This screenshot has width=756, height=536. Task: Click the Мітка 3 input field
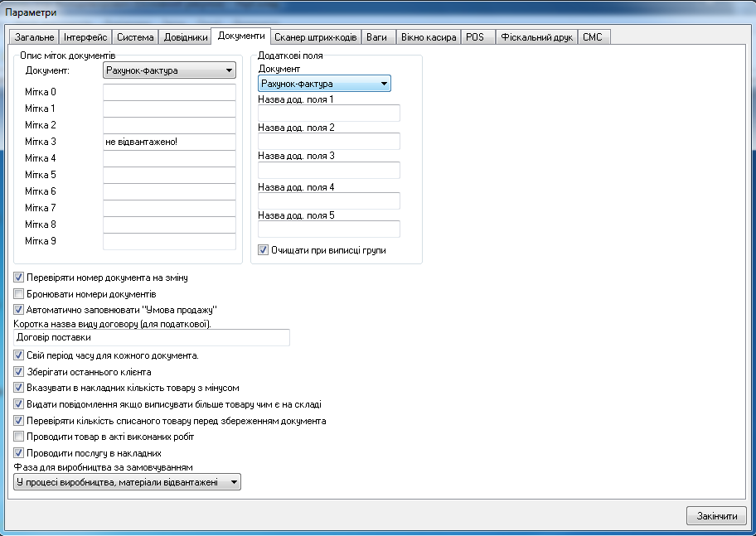pyautogui.click(x=169, y=142)
